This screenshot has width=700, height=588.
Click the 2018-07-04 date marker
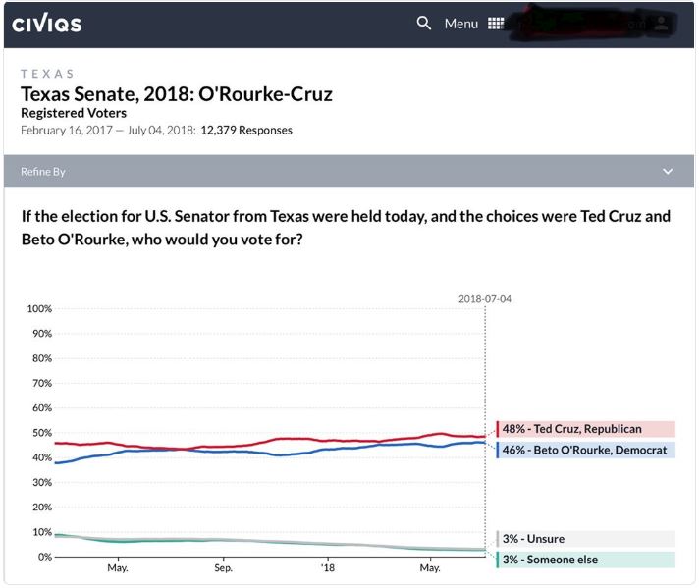pyautogui.click(x=485, y=299)
